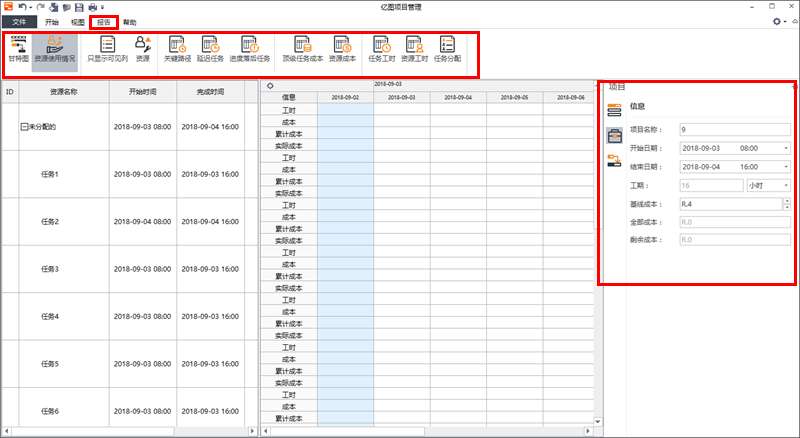Screen dimensions: 800x438
Task: Click the 2018-09-05 date column header
Action: point(514,97)
